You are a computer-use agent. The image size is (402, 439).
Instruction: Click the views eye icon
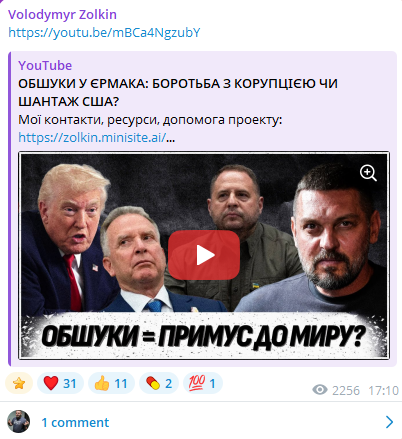[320, 389]
